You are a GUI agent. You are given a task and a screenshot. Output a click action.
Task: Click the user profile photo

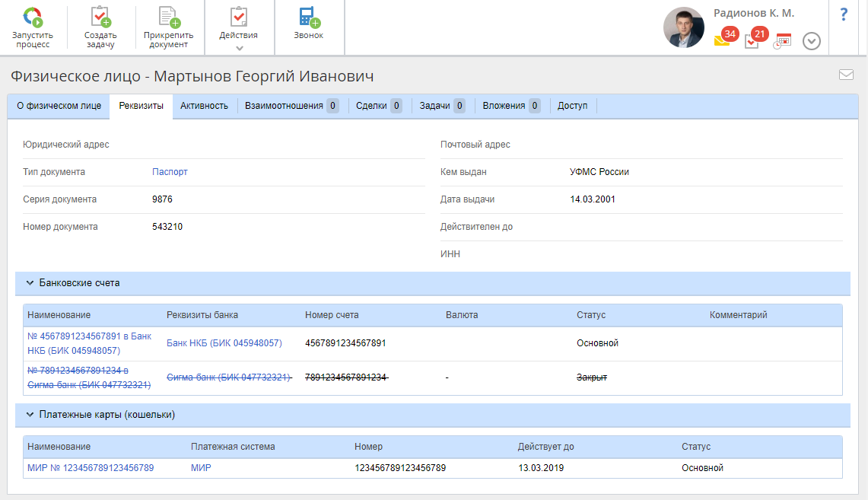[x=684, y=28]
